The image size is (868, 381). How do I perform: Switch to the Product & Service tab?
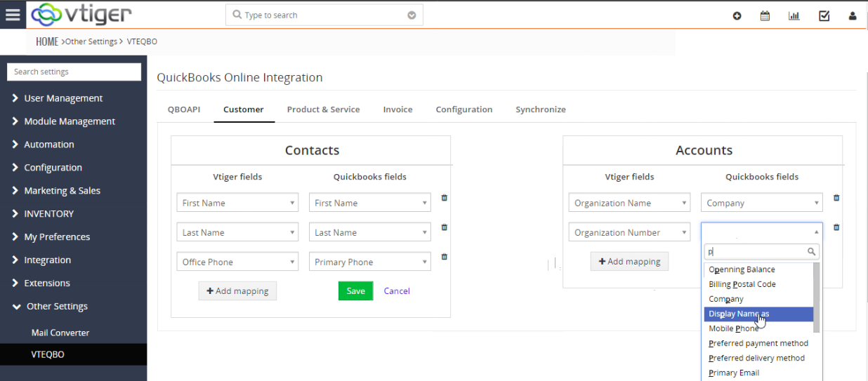(323, 109)
